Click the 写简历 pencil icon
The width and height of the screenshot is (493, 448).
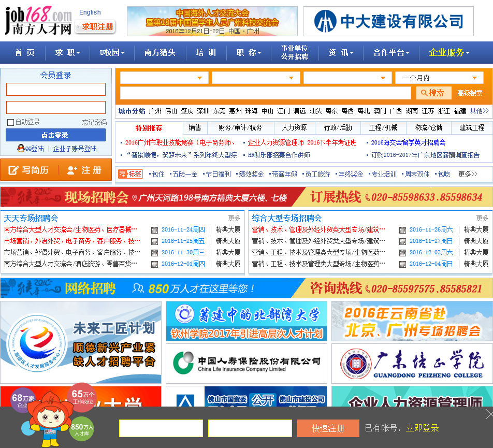[x=13, y=170]
